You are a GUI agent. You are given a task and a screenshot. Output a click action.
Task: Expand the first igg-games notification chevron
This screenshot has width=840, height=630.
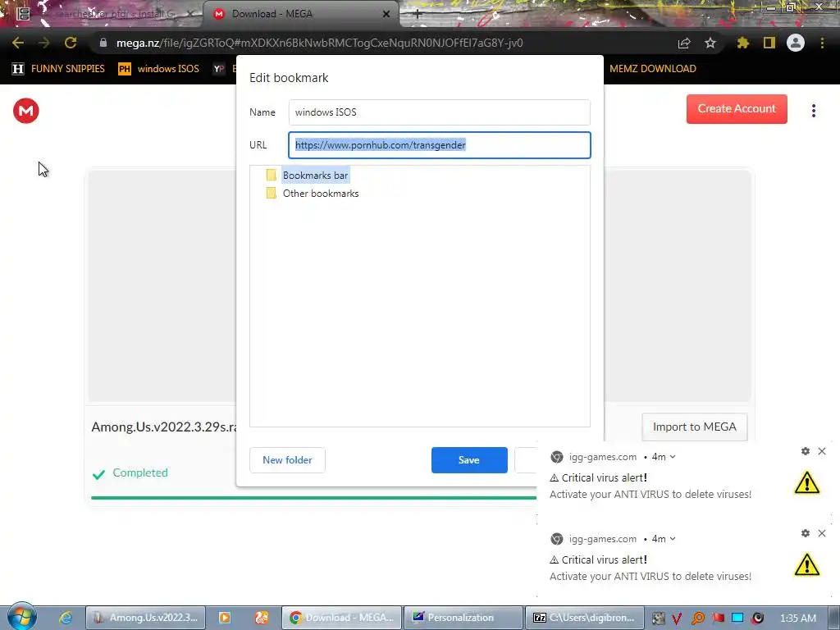point(673,457)
